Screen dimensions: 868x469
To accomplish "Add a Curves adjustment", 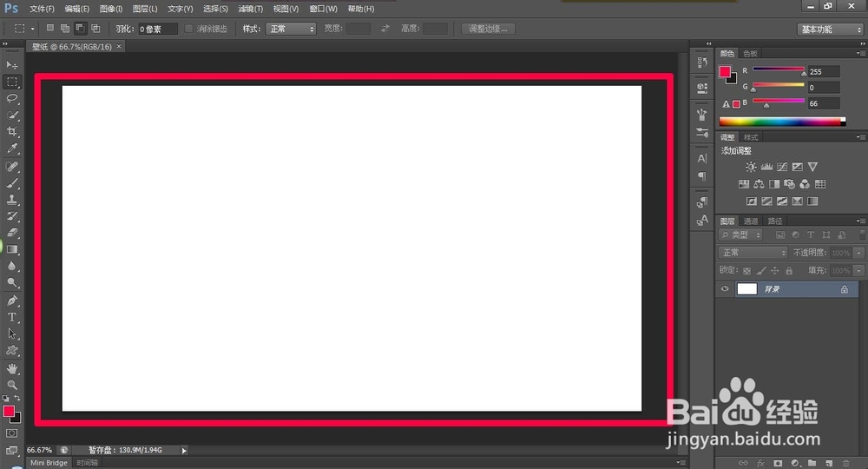I will pos(782,167).
